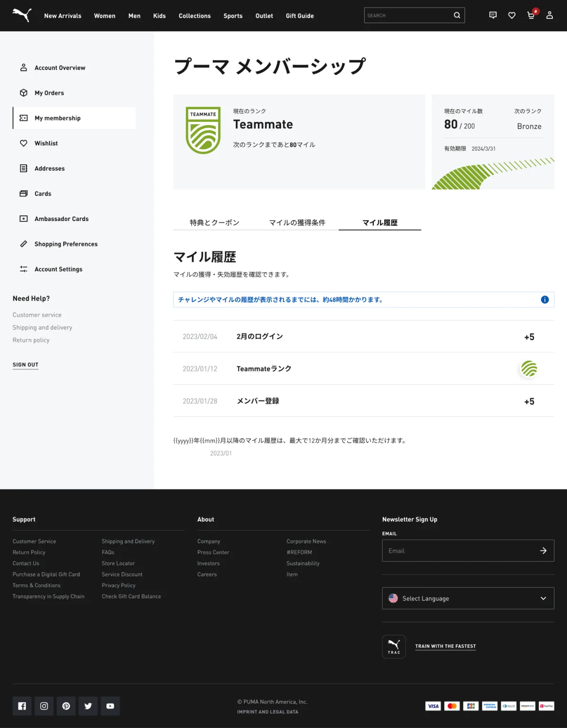Open the Kids menu
567x728 pixels.
pyautogui.click(x=160, y=16)
